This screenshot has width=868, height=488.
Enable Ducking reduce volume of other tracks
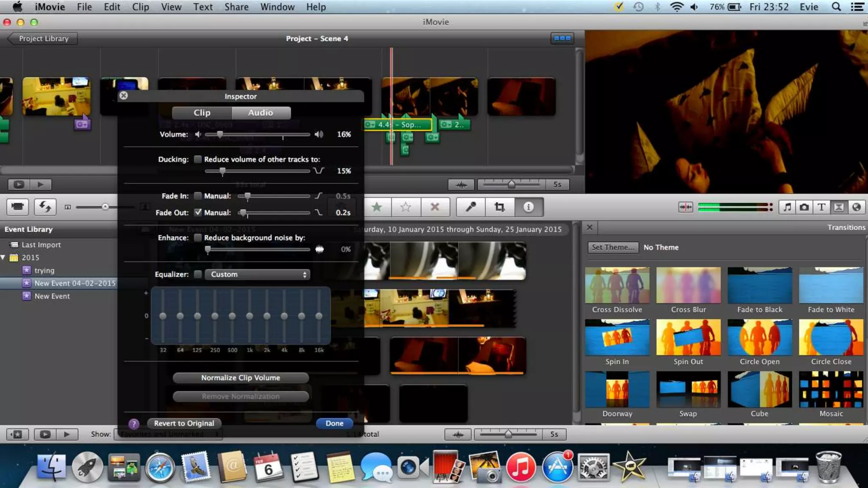click(x=198, y=159)
